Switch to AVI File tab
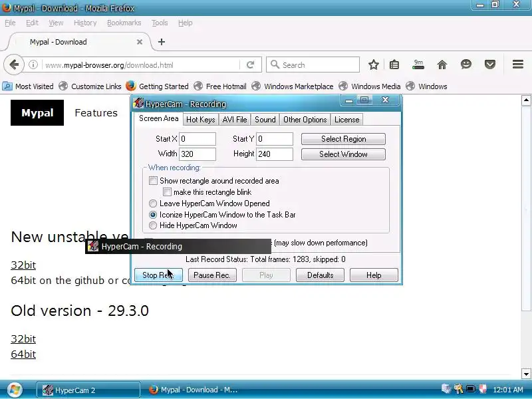This screenshot has width=532, height=399. coord(235,120)
